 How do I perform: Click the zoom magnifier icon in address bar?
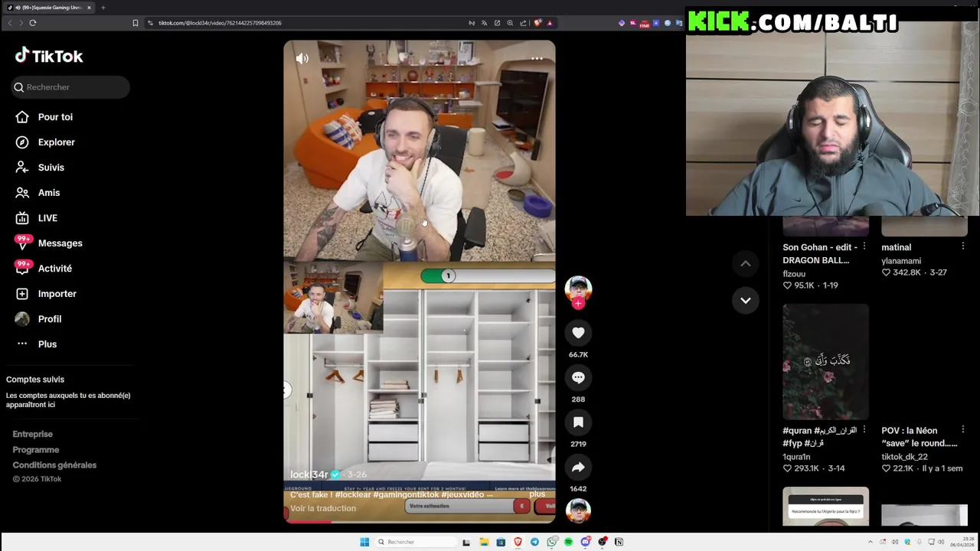pyautogui.click(x=510, y=23)
